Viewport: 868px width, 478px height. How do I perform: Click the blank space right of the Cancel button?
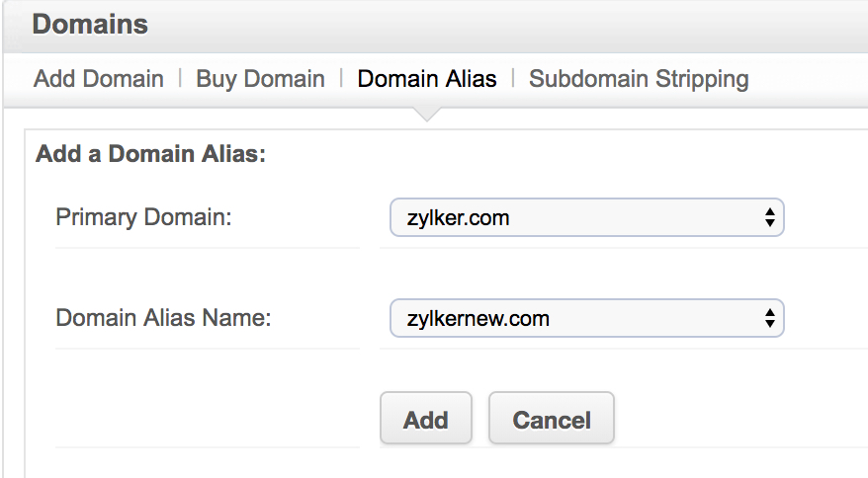tap(732, 419)
